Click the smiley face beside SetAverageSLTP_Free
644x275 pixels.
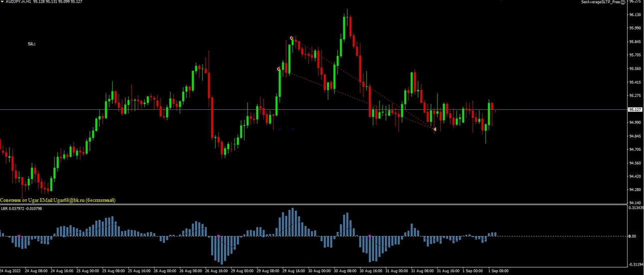click(x=623, y=2)
